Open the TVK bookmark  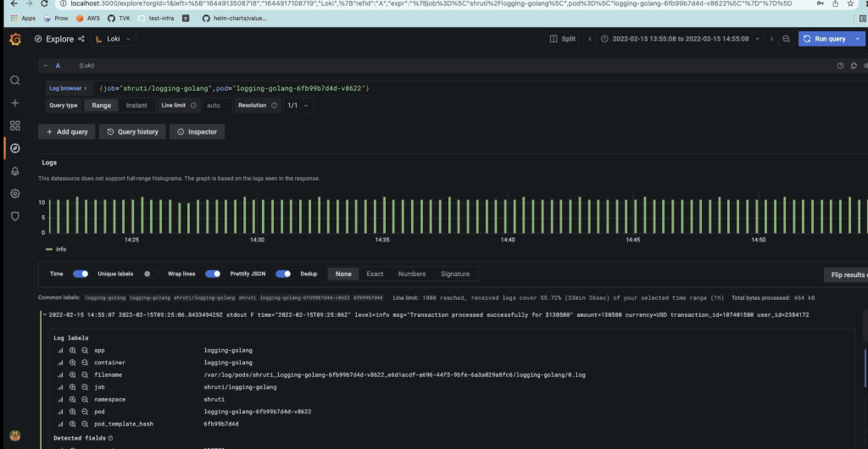pos(119,19)
